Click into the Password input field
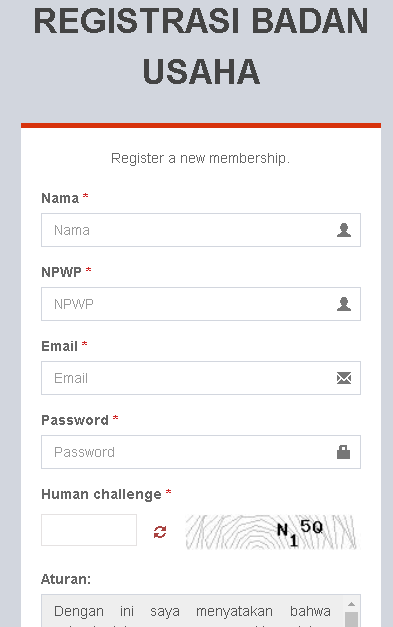The image size is (393, 627). pyautogui.click(x=201, y=452)
